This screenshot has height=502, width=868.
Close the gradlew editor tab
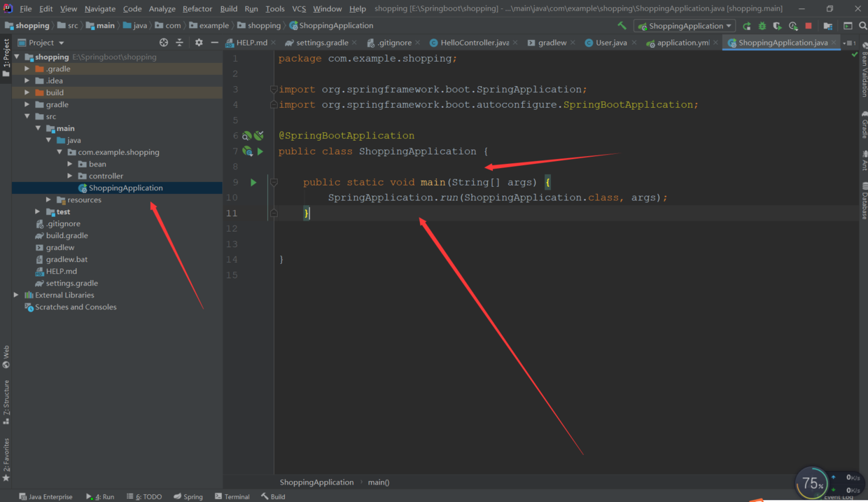point(574,43)
